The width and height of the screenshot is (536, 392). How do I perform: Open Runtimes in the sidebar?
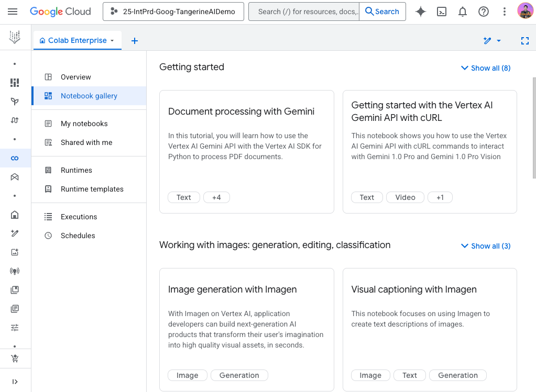click(x=89, y=170)
